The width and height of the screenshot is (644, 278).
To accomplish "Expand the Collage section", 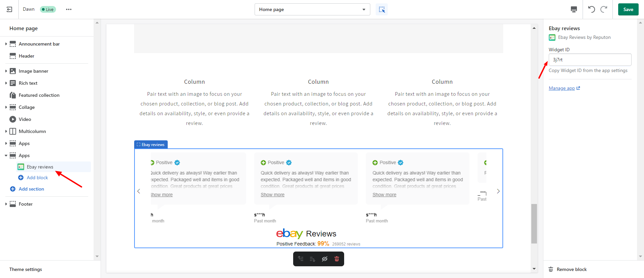I will [6, 107].
